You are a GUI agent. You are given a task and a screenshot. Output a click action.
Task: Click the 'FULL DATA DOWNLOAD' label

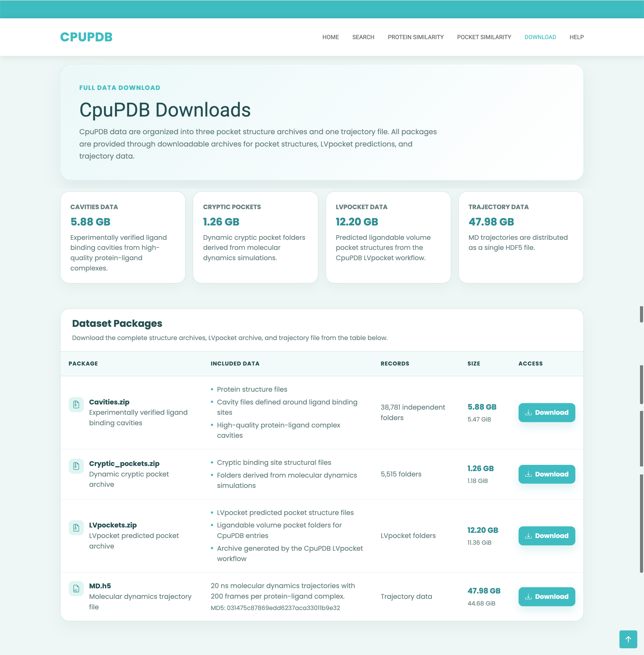point(120,88)
